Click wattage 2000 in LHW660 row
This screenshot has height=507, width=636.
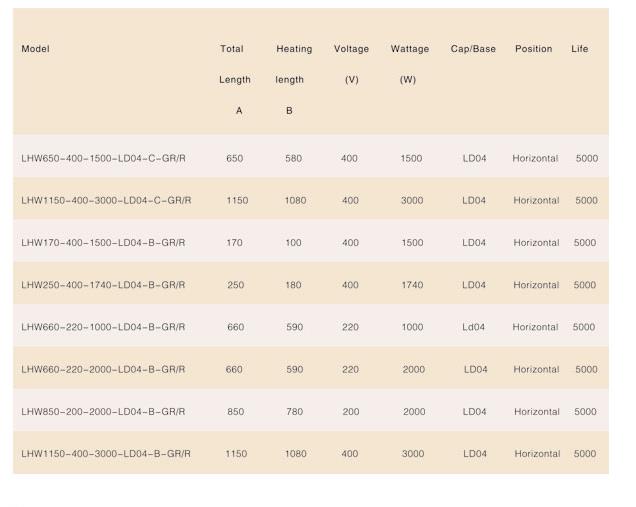pos(414,369)
